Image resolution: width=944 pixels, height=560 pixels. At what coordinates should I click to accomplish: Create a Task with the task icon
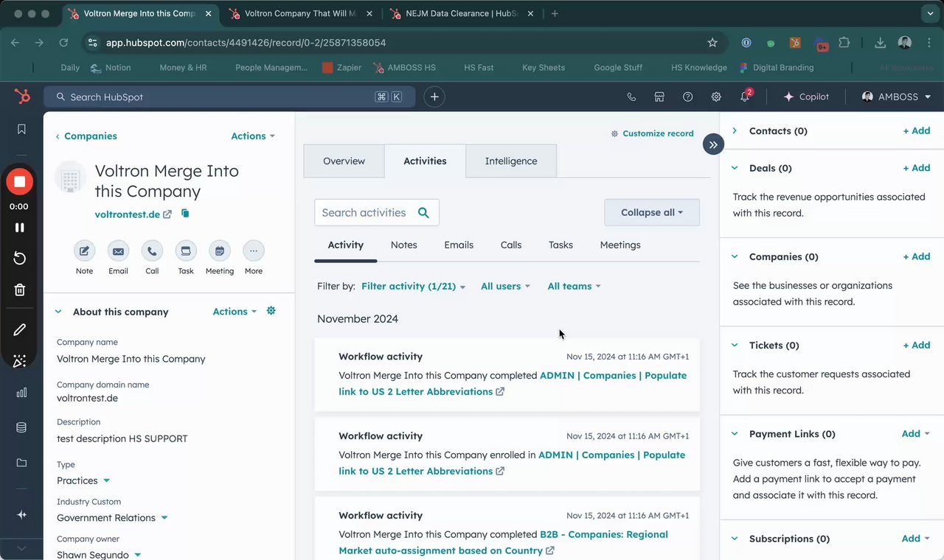(x=186, y=251)
